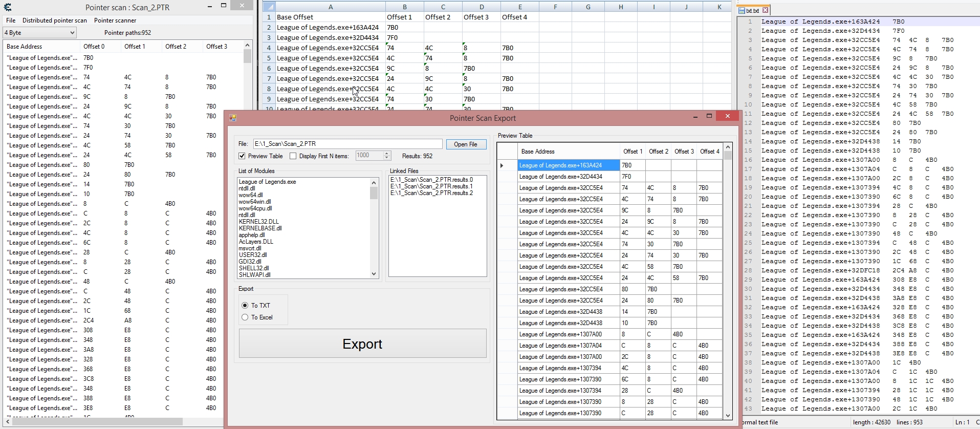Select Scan_2.PTR.results.0 linked file
The image size is (980, 429).
431,180
